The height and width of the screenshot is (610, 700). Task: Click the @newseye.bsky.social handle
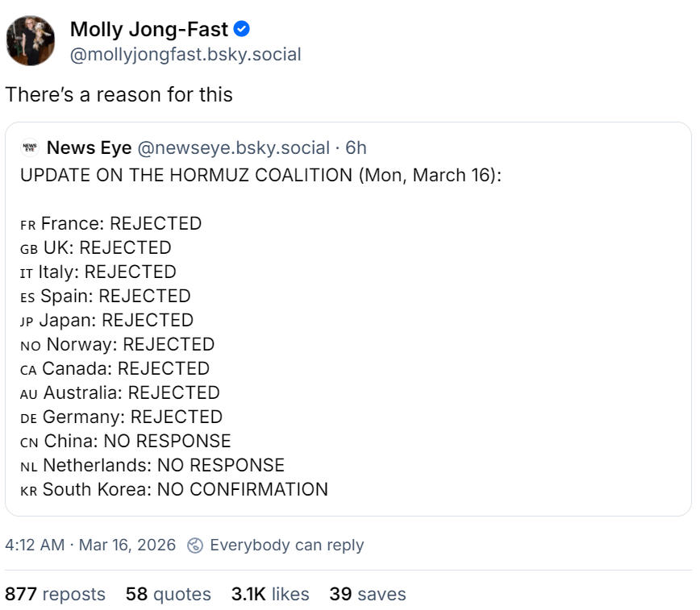234,148
